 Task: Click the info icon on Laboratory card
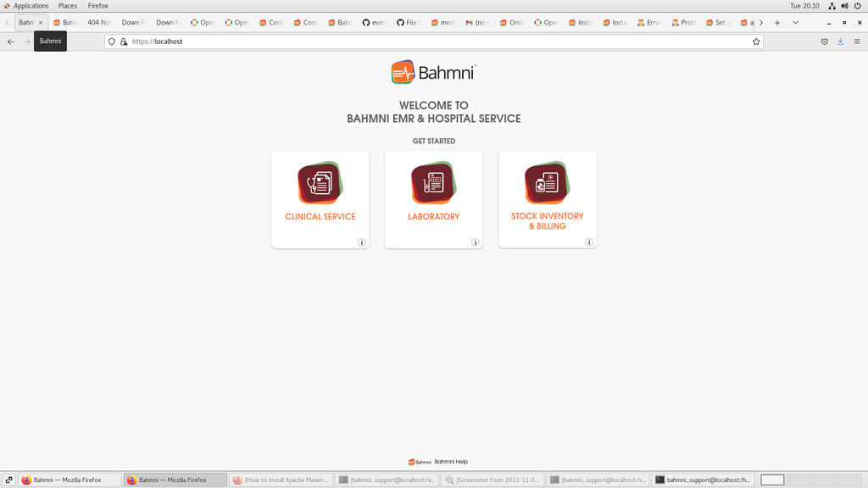475,242
